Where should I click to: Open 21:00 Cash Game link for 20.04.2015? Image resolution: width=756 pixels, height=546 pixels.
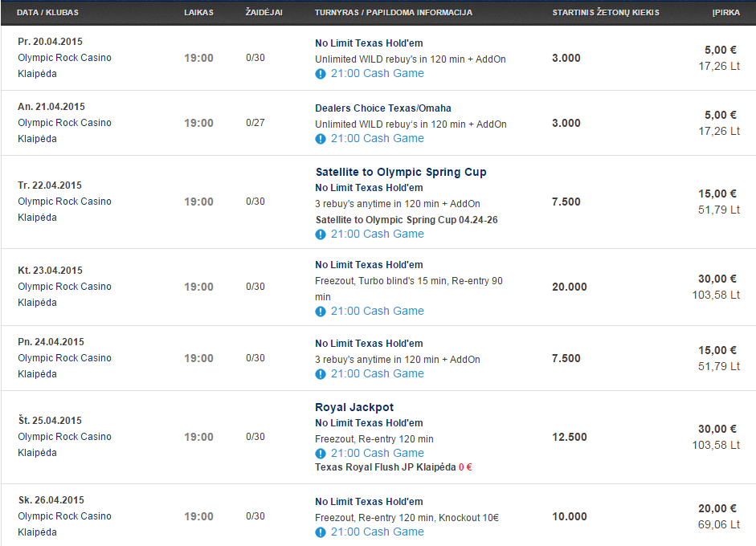[x=377, y=73]
